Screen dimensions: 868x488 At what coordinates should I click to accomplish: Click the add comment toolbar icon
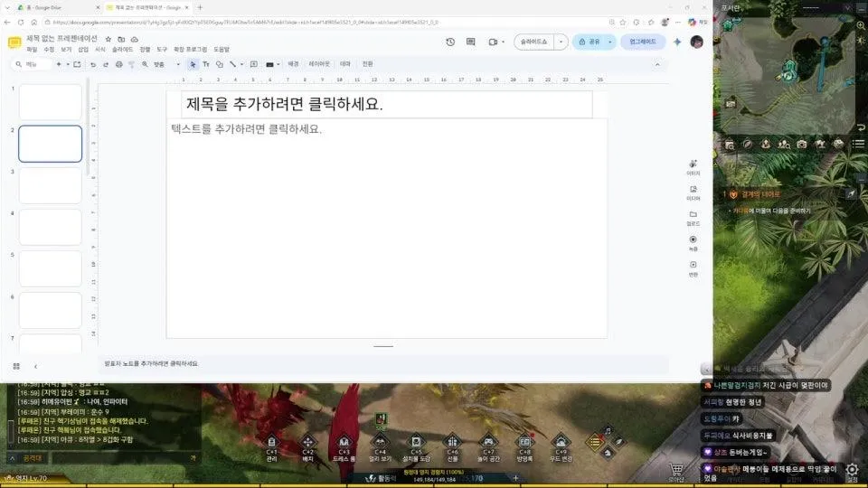[254, 65]
